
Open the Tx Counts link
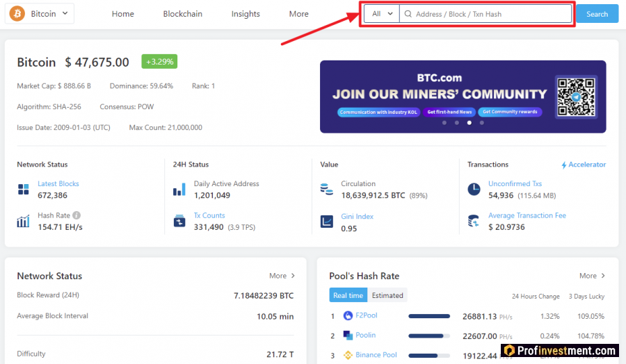coord(209,215)
